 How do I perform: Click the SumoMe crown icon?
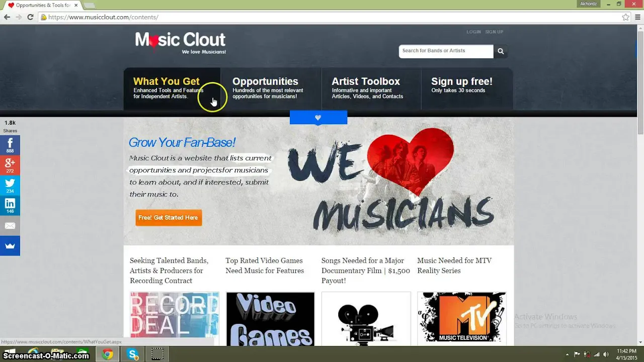[10, 246]
